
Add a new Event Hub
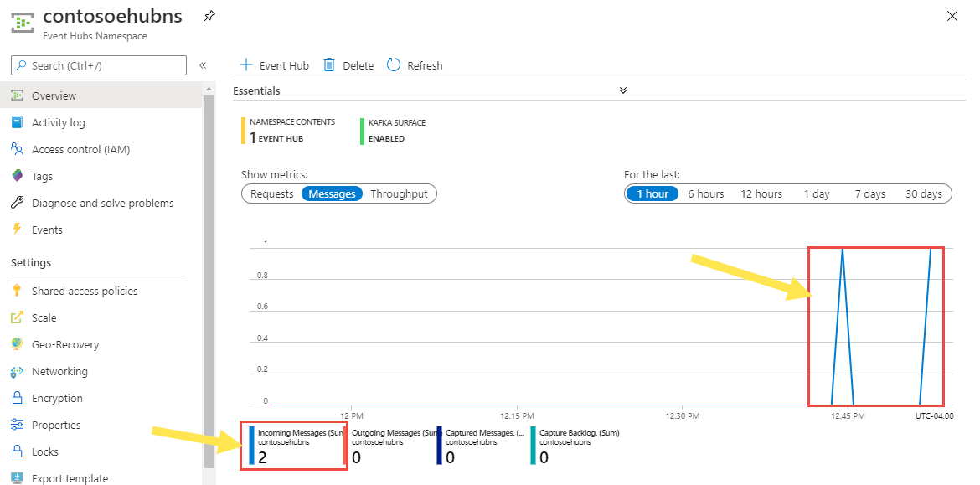click(274, 65)
